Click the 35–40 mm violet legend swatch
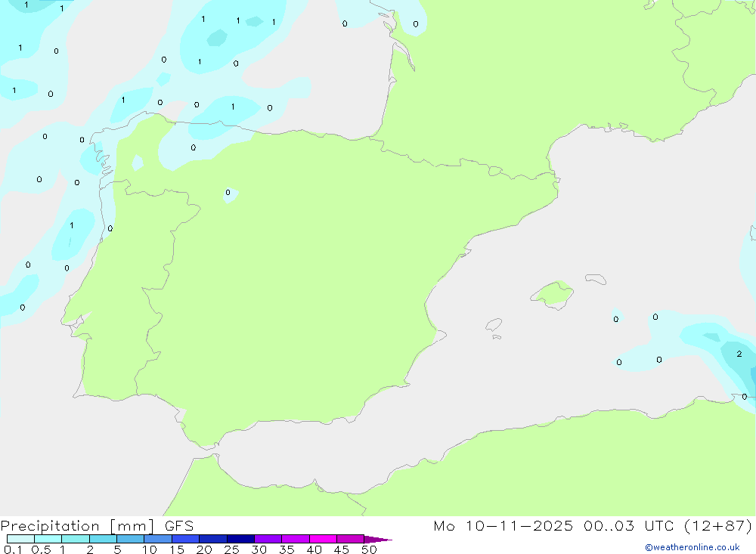 pos(295,539)
